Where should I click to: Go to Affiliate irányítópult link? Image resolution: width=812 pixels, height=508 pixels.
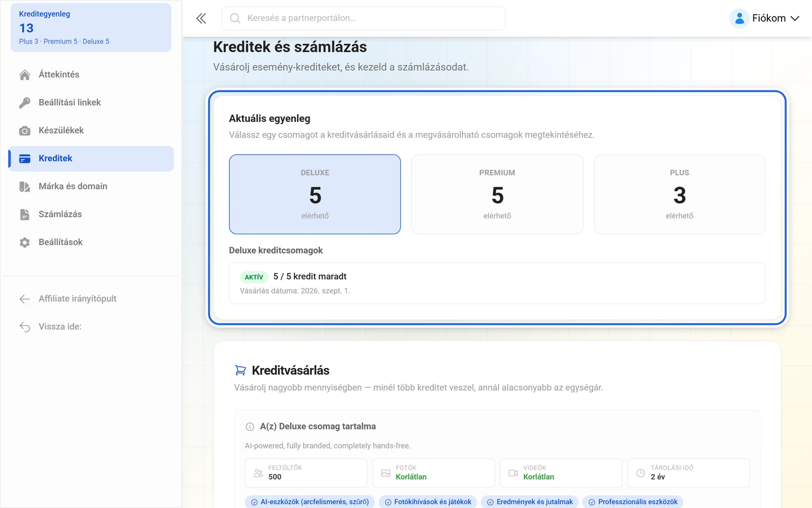coord(91,299)
